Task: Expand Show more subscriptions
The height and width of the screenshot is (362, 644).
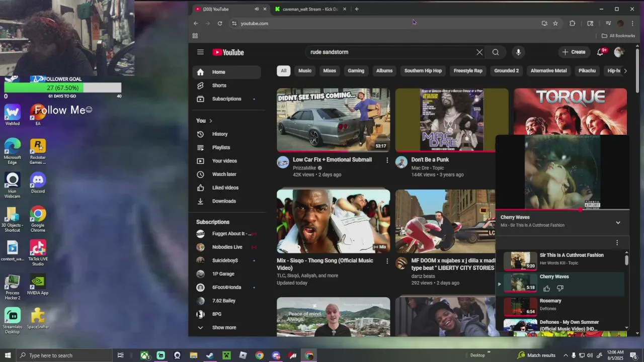Action: [224, 327]
